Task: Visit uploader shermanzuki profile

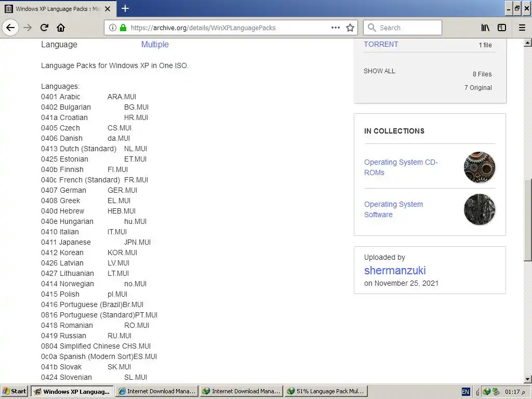Action: 395,270
